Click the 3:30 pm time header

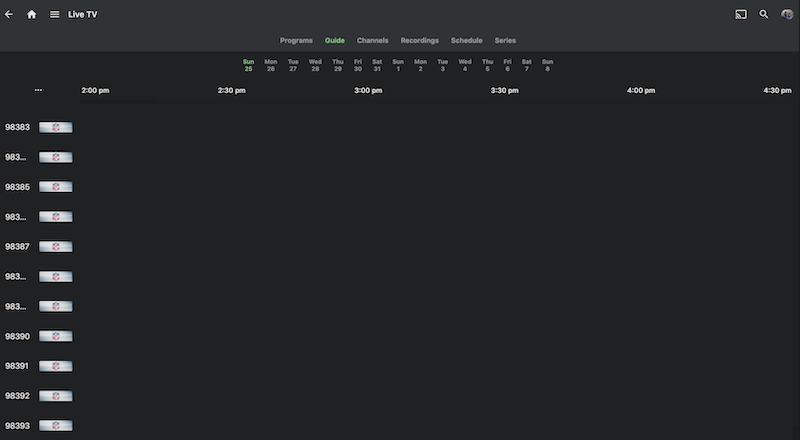click(505, 90)
